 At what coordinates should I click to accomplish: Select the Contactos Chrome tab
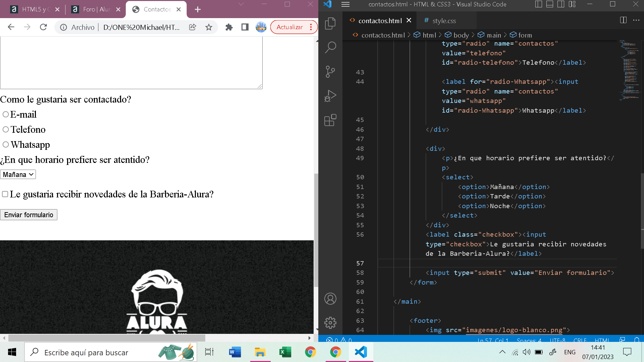[x=157, y=9]
